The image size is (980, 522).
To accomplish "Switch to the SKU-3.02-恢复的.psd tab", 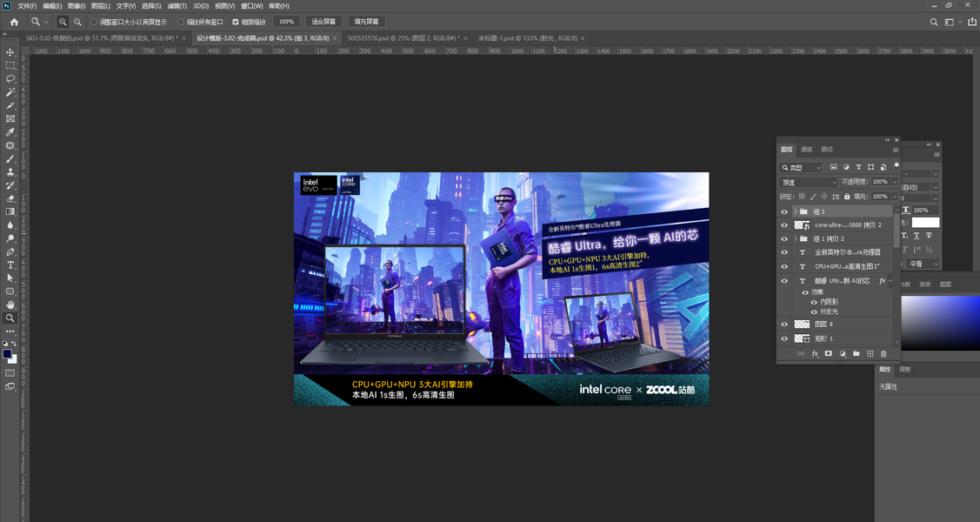I will 101,38.
